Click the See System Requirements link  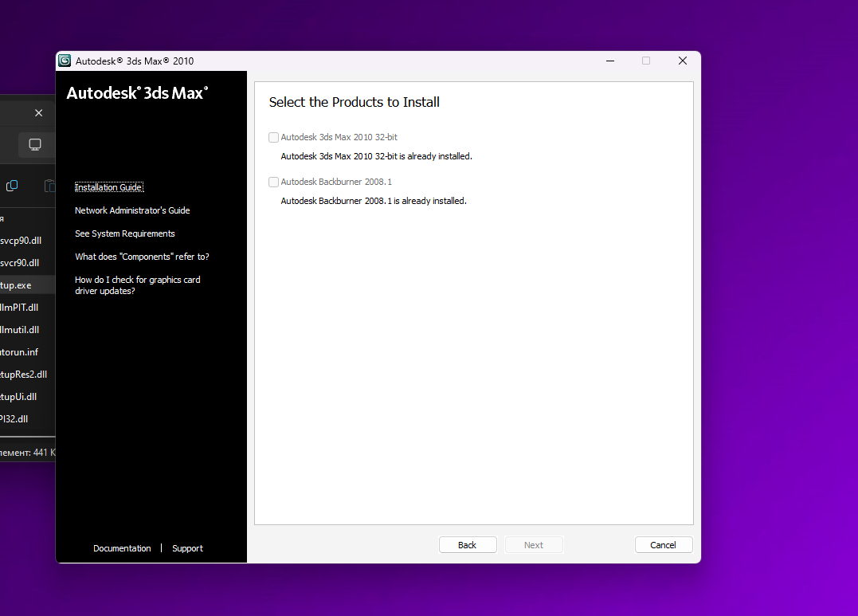point(124,233)
